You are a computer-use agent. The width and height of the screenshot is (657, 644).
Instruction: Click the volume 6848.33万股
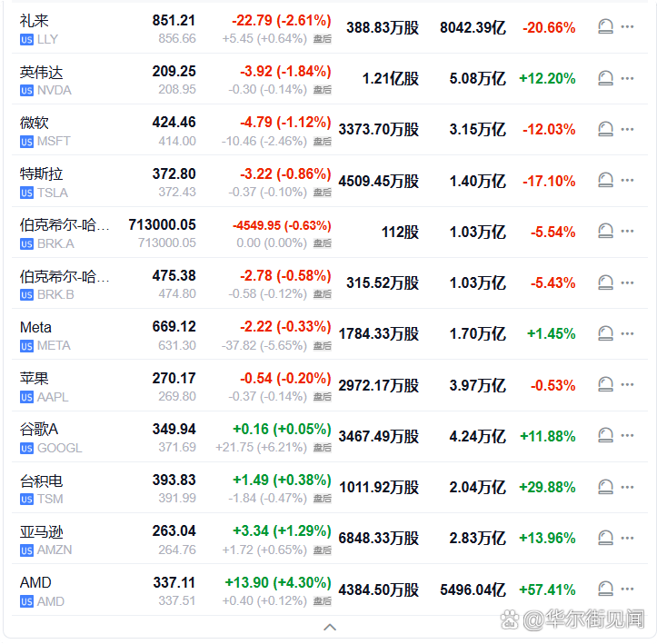(x=379, y=539)
